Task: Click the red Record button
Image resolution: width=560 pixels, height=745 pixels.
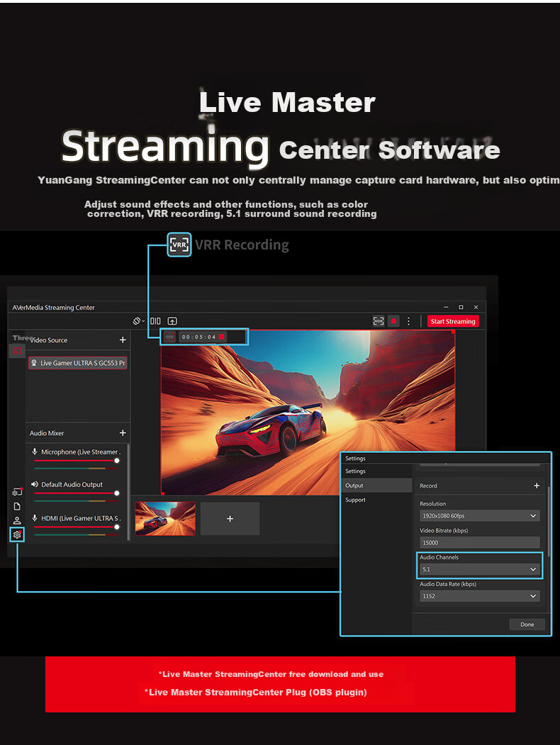Action: click(393, 321)
